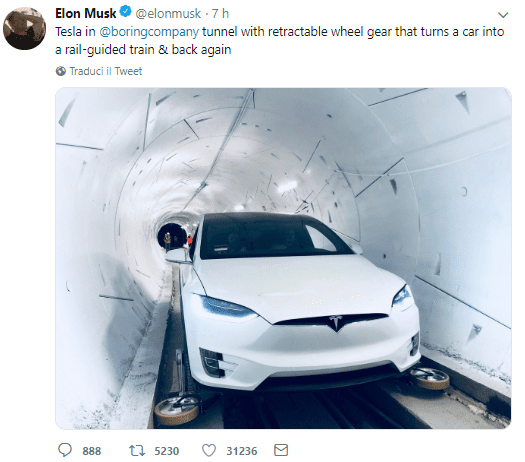525x462 pixels.
Task: Click the @elonmusk handle
Action: point(168,14)
